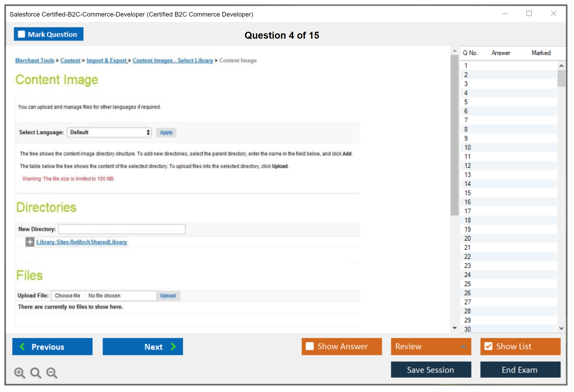574x392 pixels.
Task: Open the Select Language dropdown
Action: pos(109,132)
